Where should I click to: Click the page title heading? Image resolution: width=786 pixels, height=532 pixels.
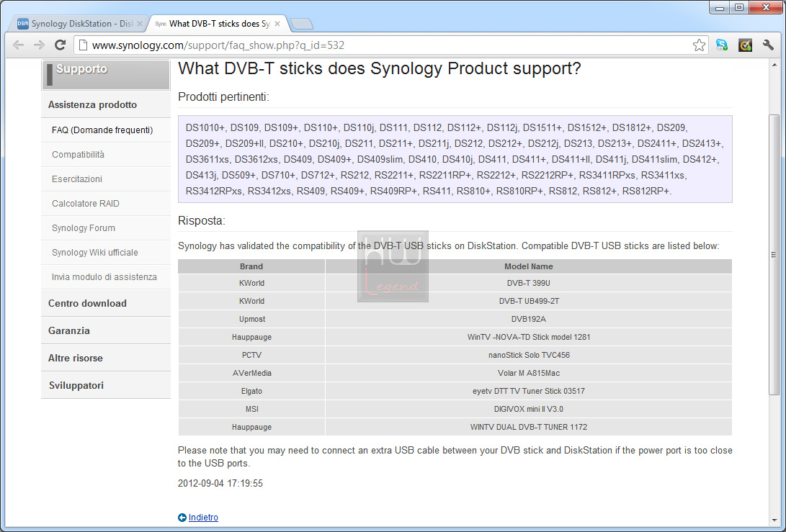[x=380, y=68]
